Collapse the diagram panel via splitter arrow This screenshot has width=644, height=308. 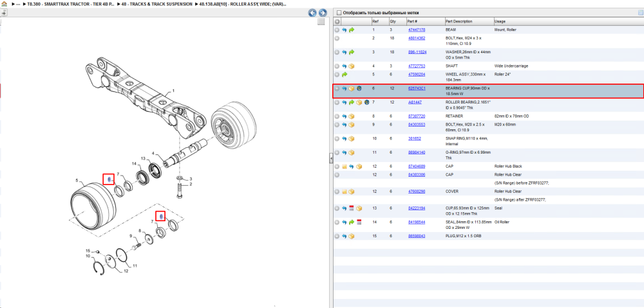(x=330, y=158)
